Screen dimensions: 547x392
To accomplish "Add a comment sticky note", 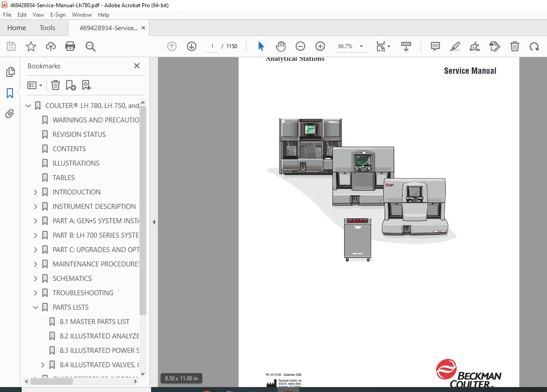I will [x=435, y=46].
